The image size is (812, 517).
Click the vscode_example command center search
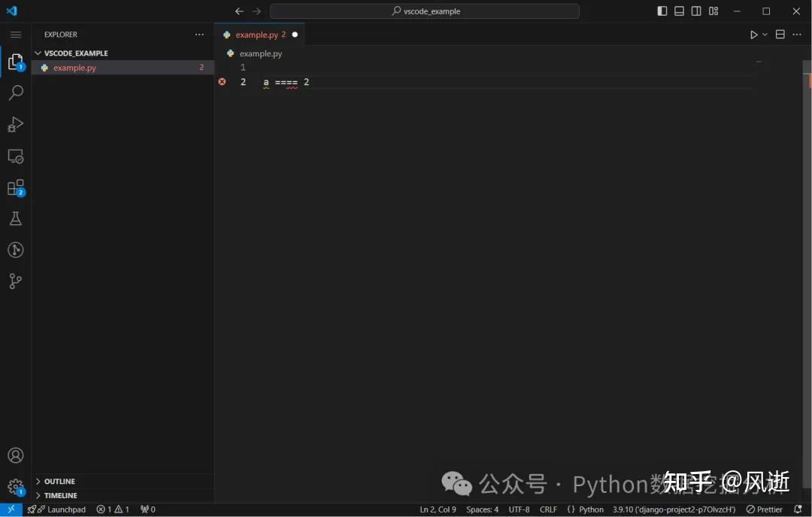point(425,11)
